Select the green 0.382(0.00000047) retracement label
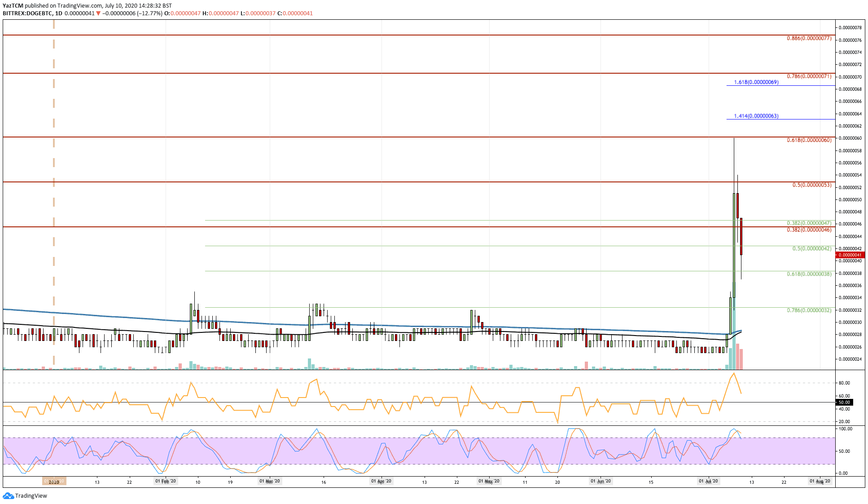Screen dimensions: 868x504 click(x=809, y=223)
